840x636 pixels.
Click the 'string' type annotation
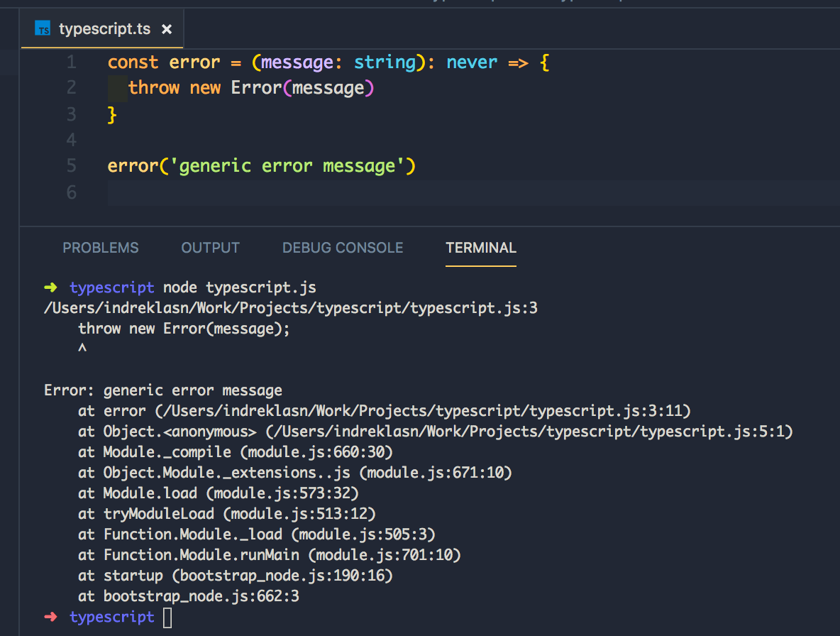coord(385,62)
